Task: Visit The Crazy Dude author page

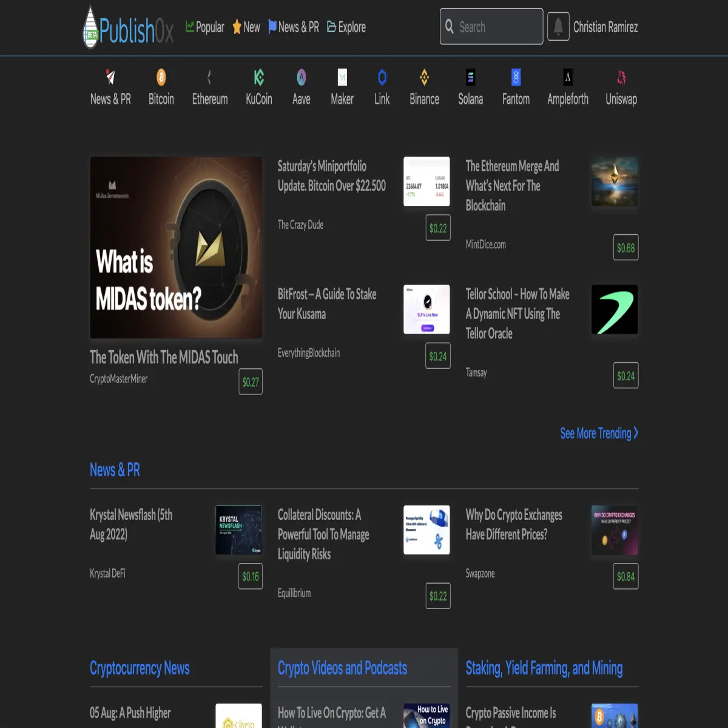Action: pyautogui.click(x=300, y=224)
